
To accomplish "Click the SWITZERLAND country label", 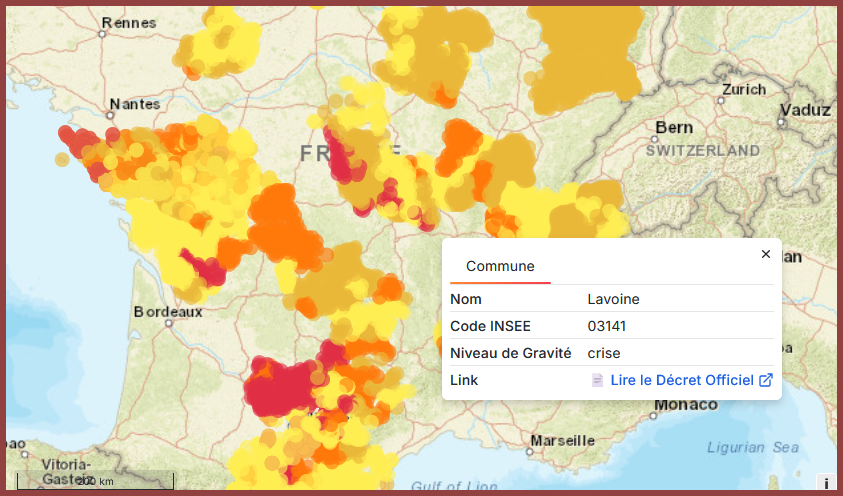I will pyautogui.click(x=703, y=151).
